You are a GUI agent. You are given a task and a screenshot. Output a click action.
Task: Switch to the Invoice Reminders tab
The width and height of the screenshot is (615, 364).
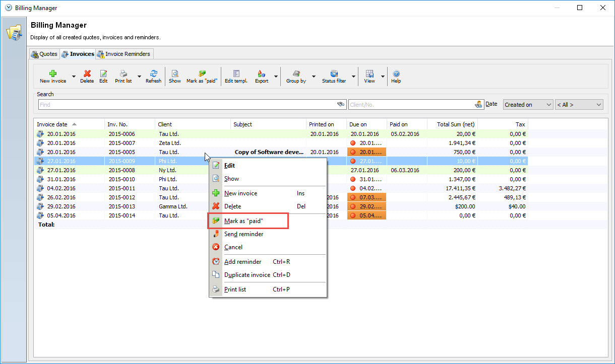tap(124, 54)
